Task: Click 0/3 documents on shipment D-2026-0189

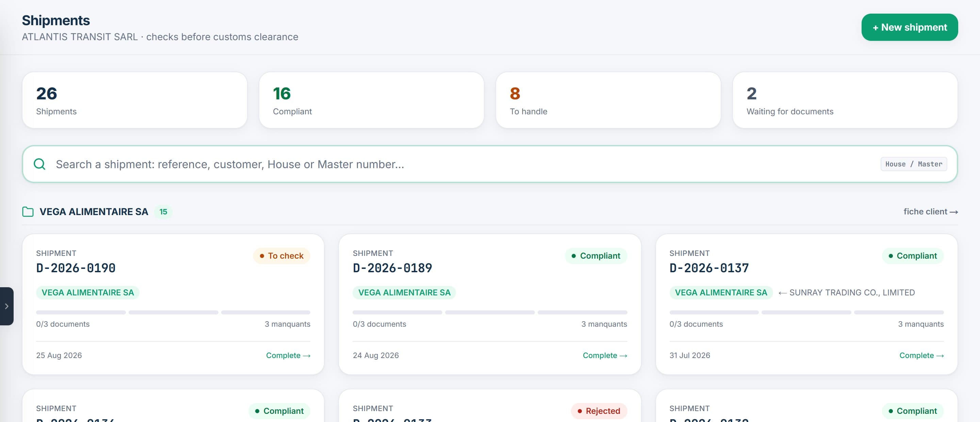Action: [x=379, y=324]
